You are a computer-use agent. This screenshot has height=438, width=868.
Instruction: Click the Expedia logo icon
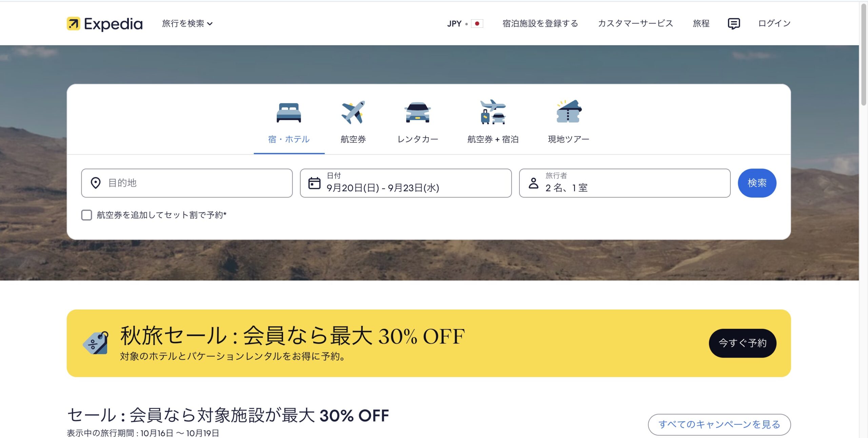(73, 24)
